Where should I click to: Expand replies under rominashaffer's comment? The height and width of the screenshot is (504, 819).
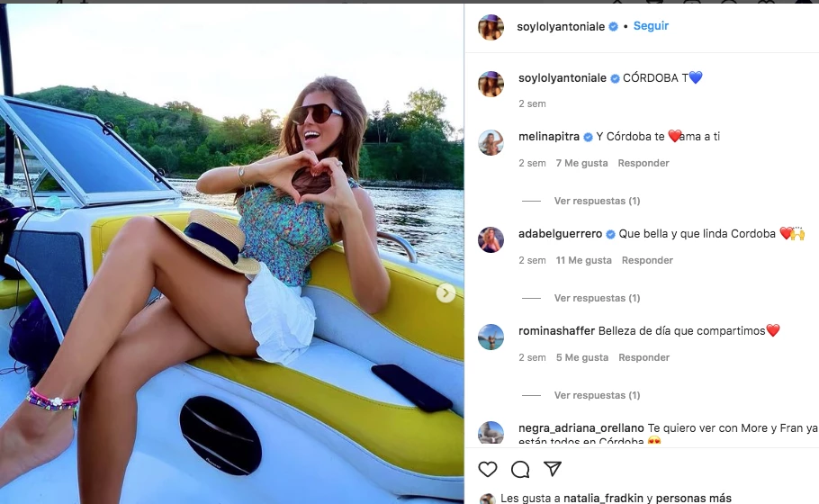pyautogui.click(x=597, y=395)
